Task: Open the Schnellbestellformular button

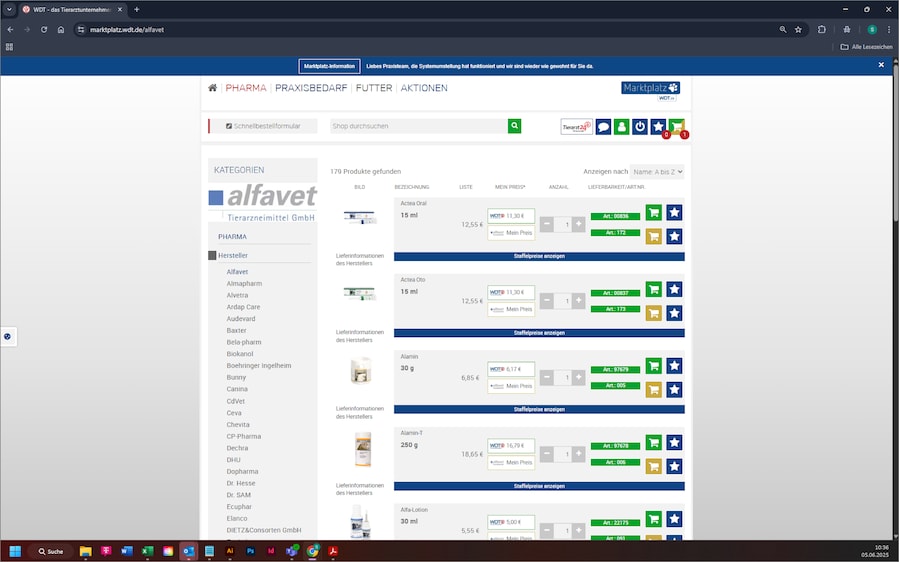Action: coord(263,126)
